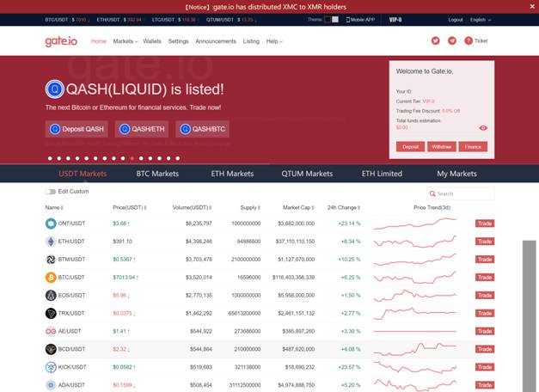Click the Deposit QASH button
This screenshot has width=539, height=392.
77,129
